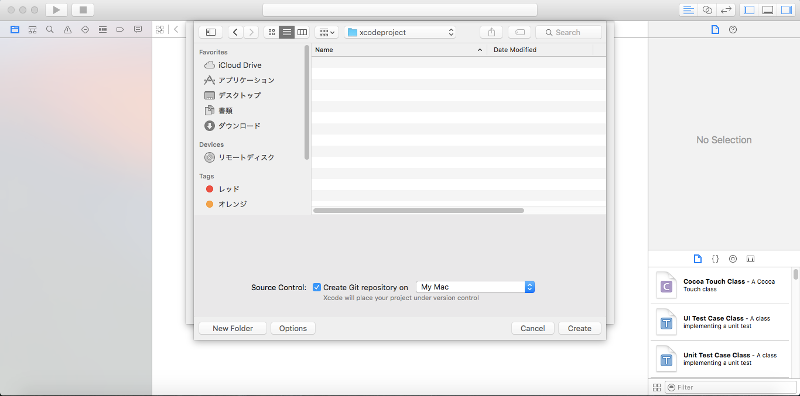Open the Debug navigator
Image resolution: width=800 pixels, height=396 pixels.
[103, 30]
